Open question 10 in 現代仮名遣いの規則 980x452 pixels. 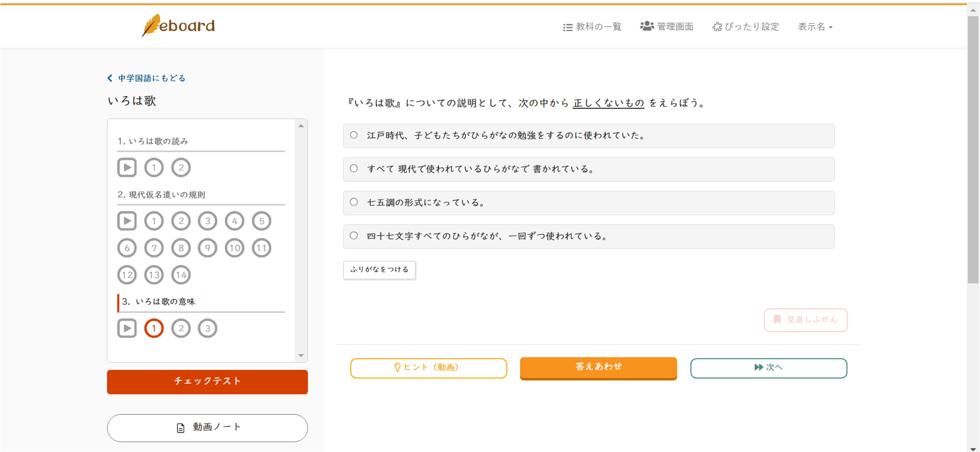coord(234,248)
